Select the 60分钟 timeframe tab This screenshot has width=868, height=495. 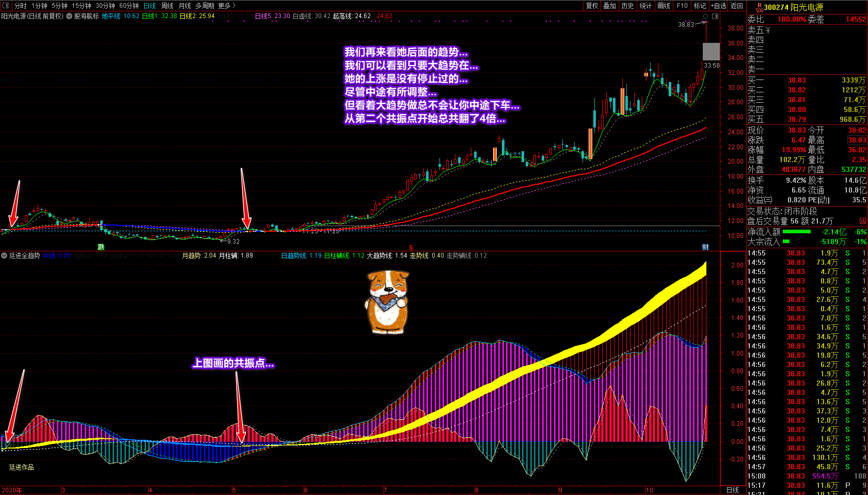tap(129, 6)
